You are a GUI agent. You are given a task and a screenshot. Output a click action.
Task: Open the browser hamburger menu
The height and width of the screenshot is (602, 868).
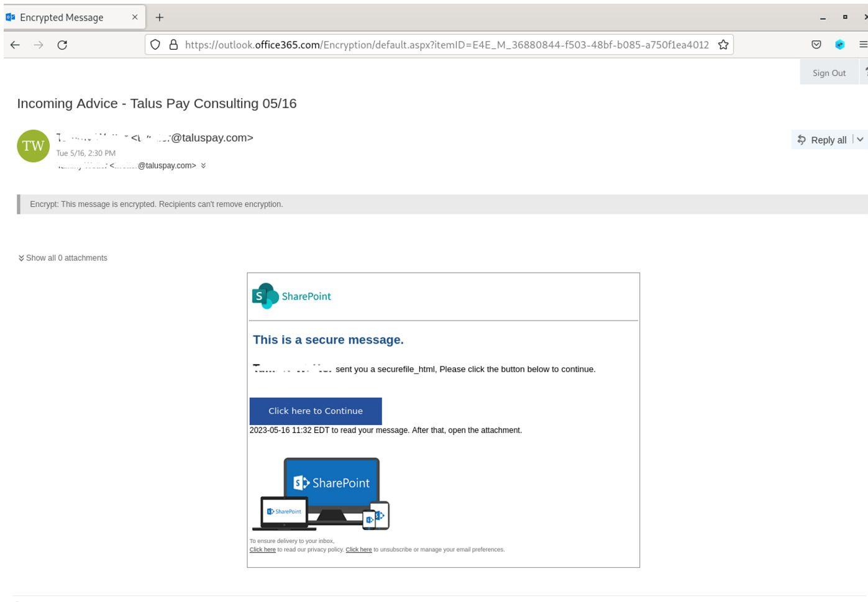coord(863,45)
